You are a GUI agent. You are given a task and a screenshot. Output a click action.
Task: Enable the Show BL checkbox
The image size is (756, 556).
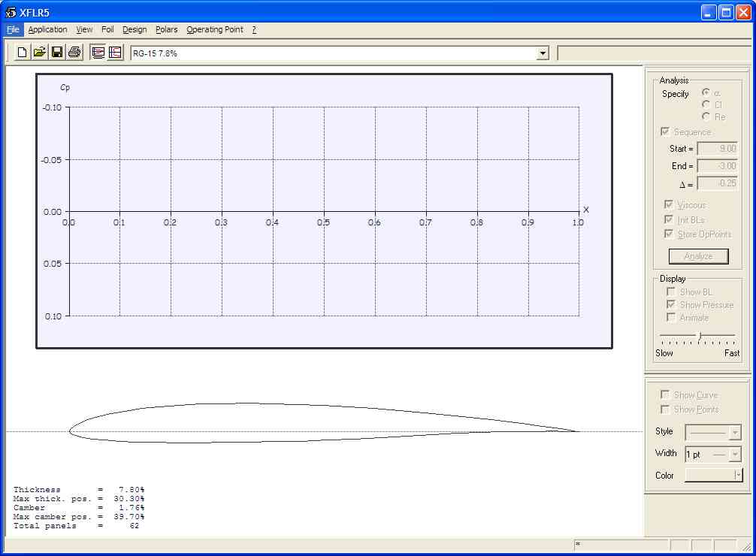coord(671,292)
